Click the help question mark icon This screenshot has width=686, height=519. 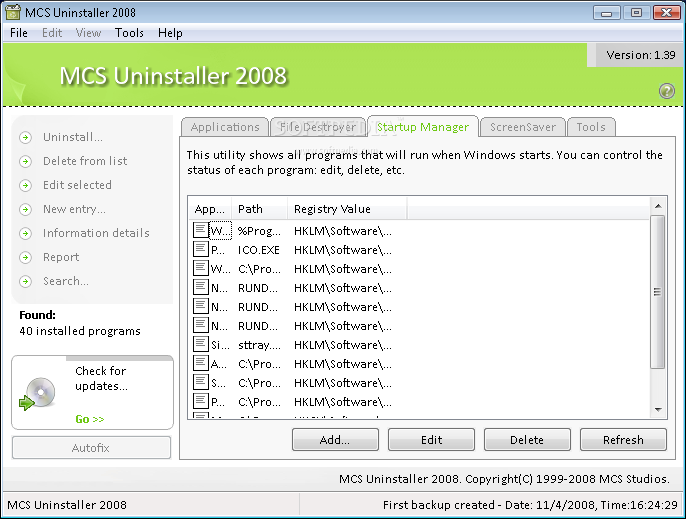tap(666, 91)
